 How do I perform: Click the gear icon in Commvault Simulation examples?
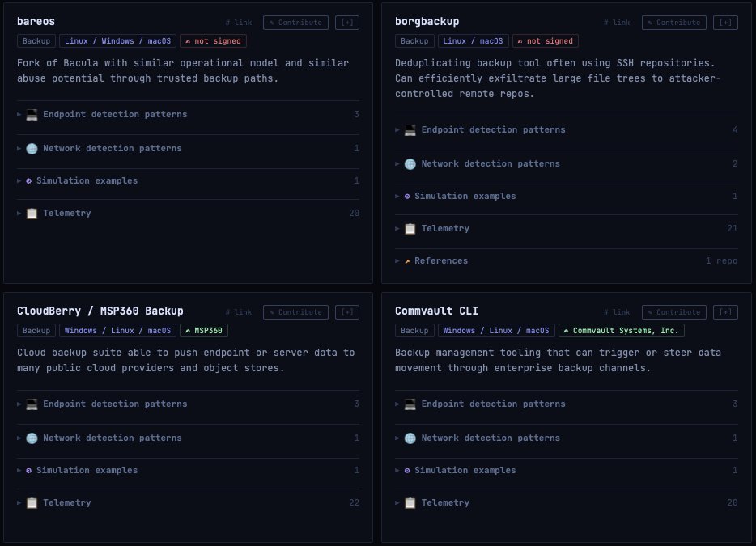[407, 470]
